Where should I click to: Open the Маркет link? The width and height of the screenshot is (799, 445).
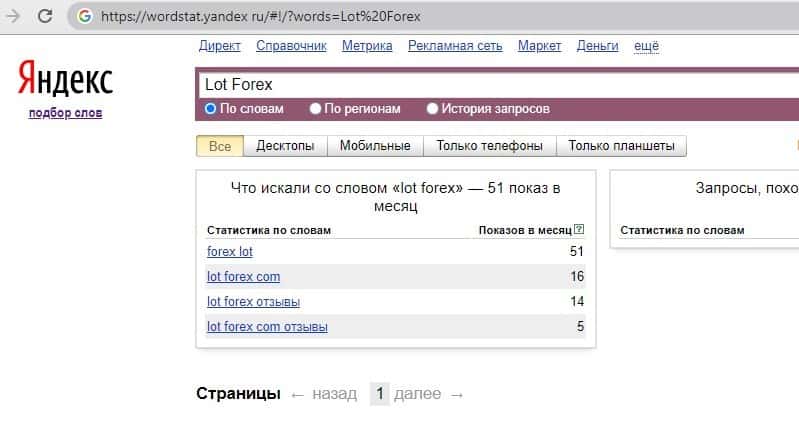pos(540,46)
